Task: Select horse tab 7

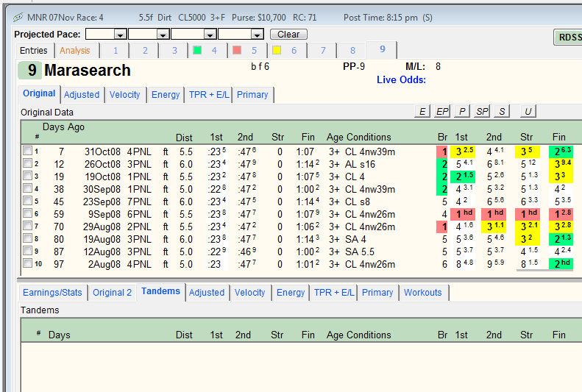Action: point(323,51)
